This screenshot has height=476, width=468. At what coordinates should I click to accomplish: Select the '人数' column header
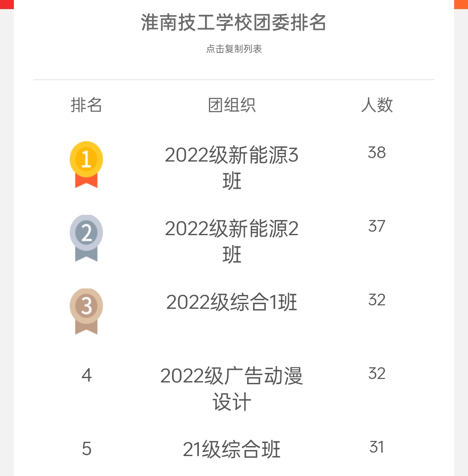pos(377,105)
